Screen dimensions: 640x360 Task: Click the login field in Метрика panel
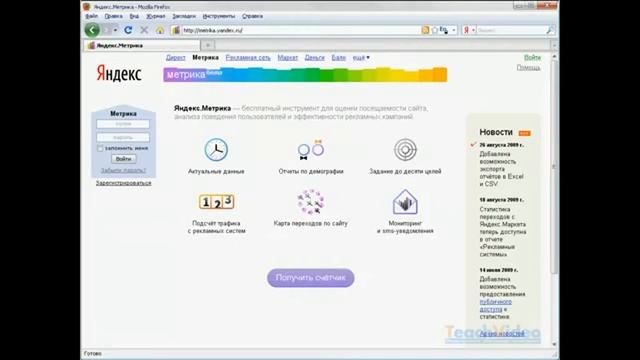pos(123,124)
